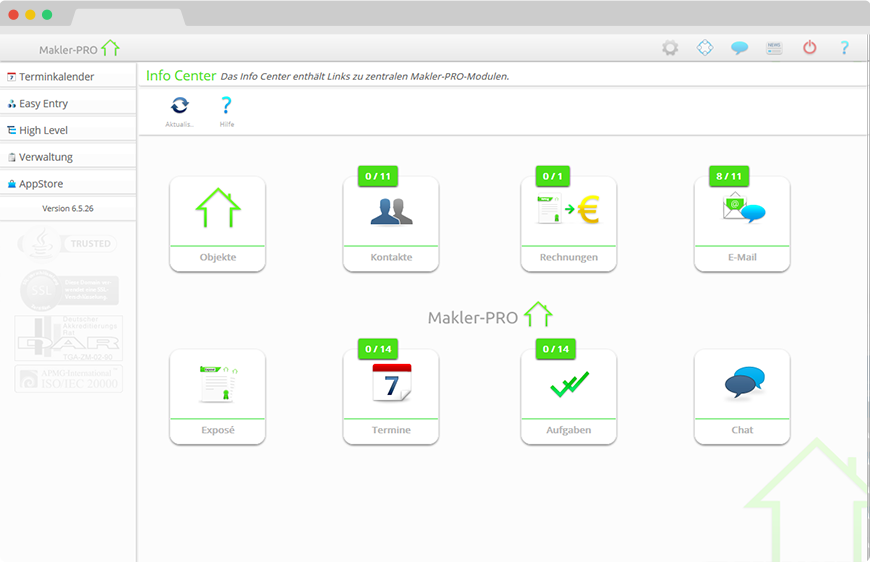Click the 0/14 badge on Termine
The width and height of the screenshot is (870, 562).
(378, 349)
